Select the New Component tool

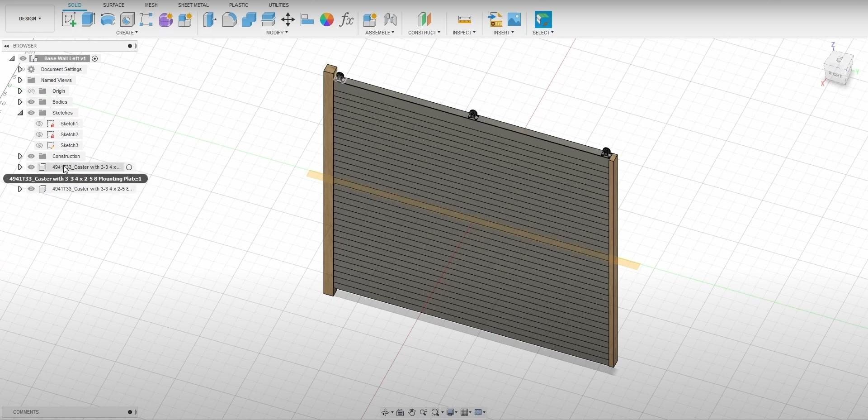(x=370, y=19)
